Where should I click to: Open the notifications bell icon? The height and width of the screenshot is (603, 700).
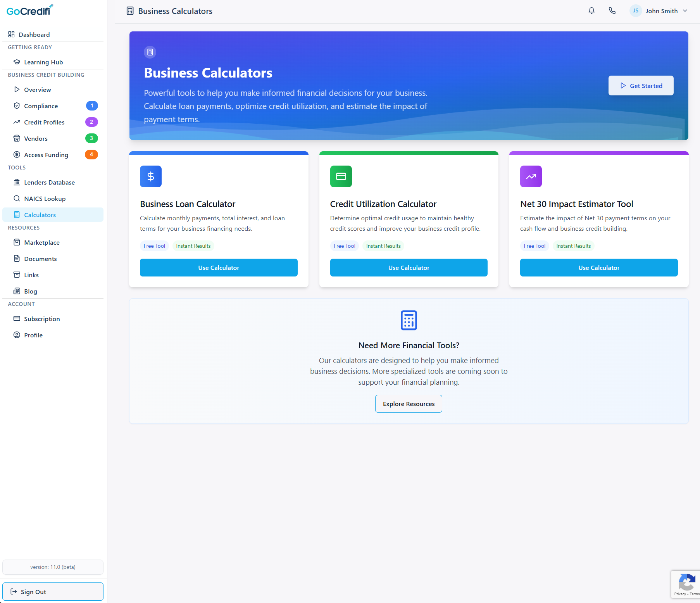(591, 10)
